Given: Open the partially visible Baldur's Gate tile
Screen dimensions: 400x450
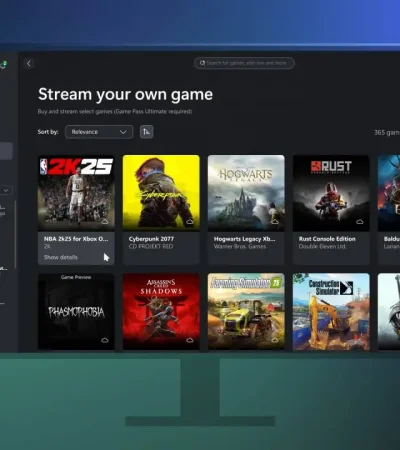Looking at the screenshot, I should (x=389, y=210).
